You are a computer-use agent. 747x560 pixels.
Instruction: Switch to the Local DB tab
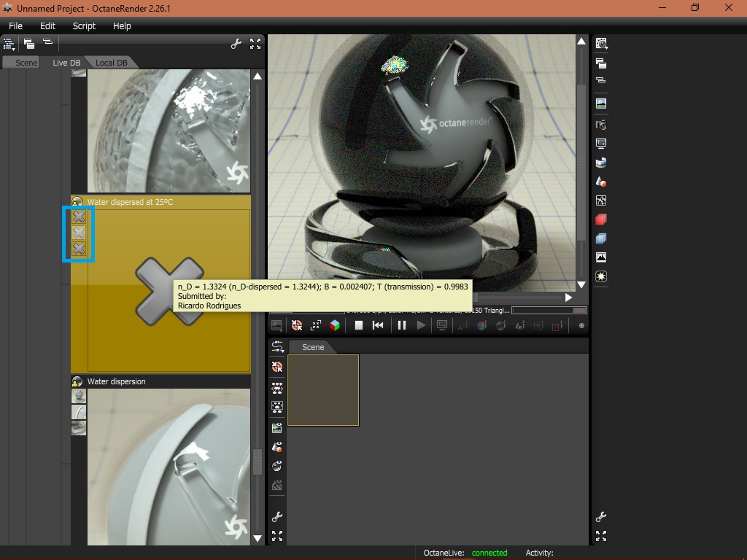111,63
